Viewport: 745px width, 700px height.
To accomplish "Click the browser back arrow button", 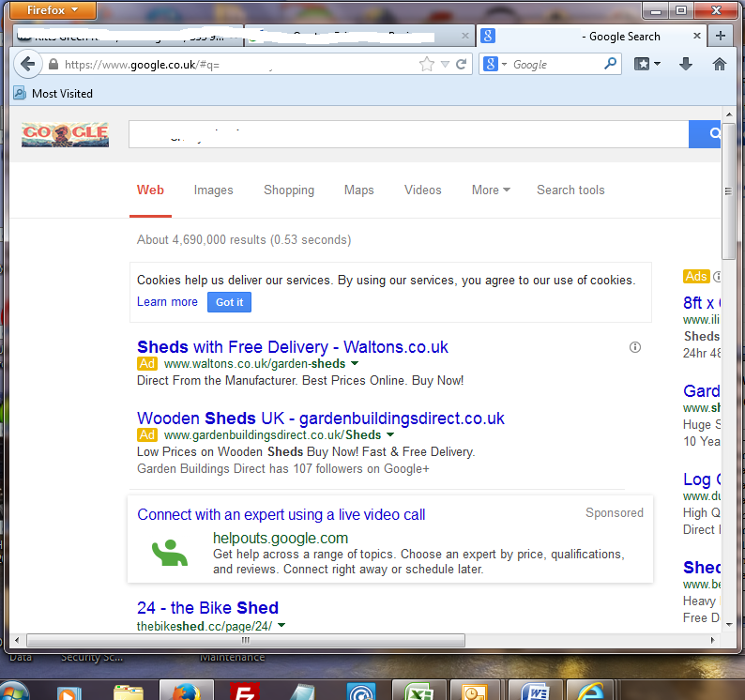I will tap(28, 64).
